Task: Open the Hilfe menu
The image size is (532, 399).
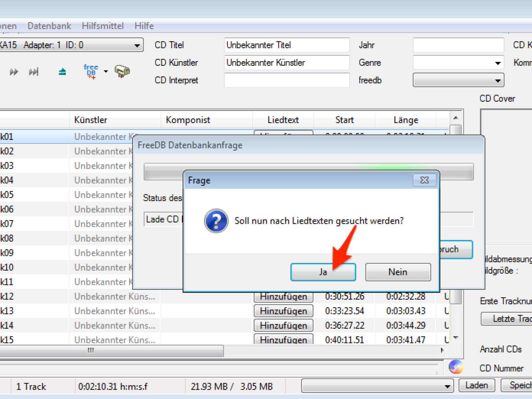Action: pyautogui.click(x=144, y=26)
